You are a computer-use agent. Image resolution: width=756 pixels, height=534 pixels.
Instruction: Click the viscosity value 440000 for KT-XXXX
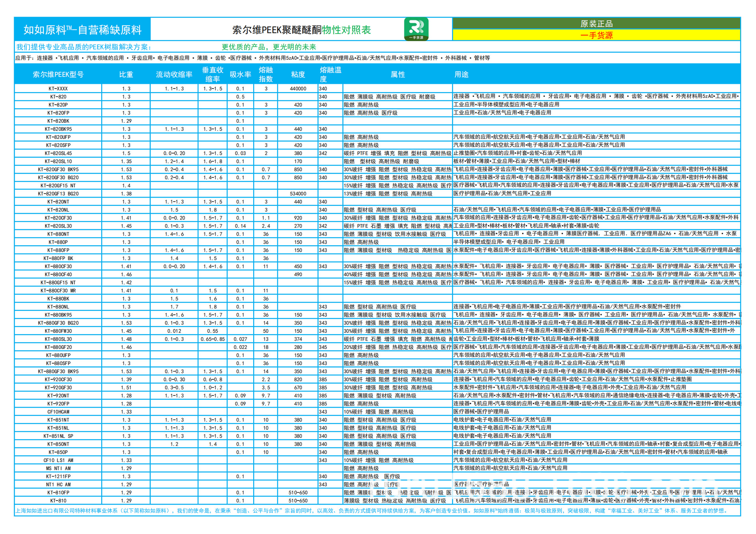point(298,89)
